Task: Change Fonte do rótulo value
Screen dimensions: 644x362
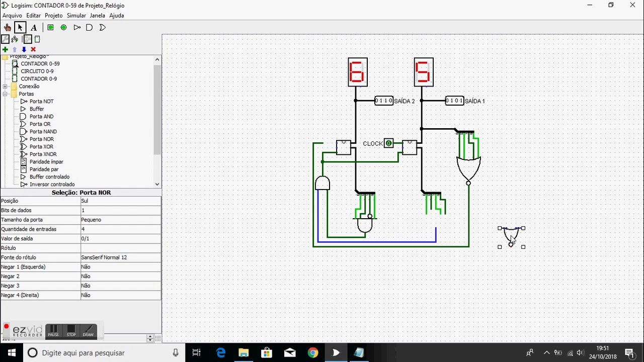Action: pyautogui.click(x=121, y=257)
